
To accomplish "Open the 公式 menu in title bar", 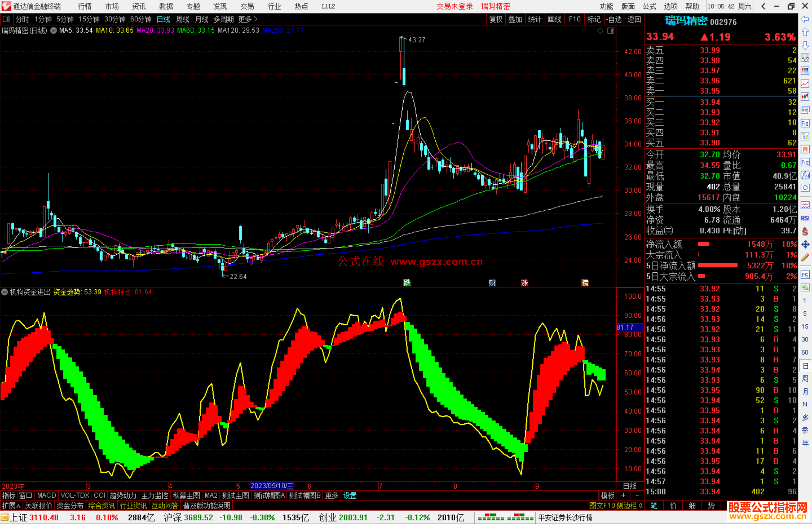I will pyautogui.click(x=649, y=6).
